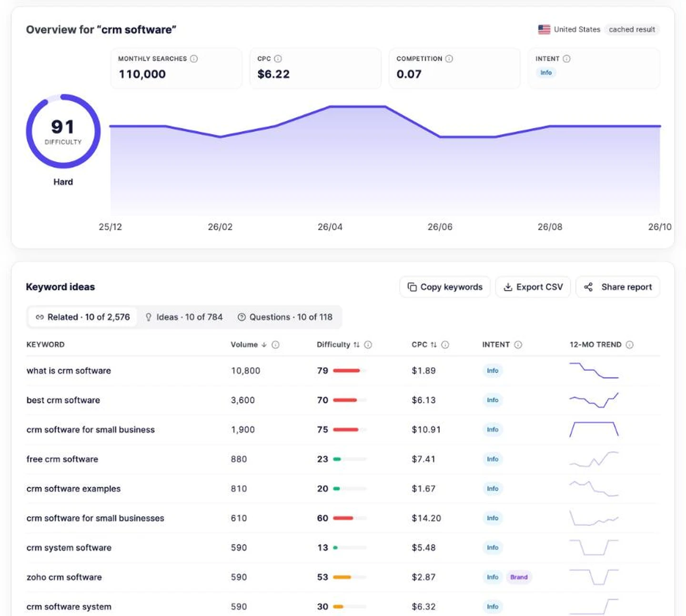Screen dimensions: 686x616
Task: Click the United States flag icon
Action: pos(544,30)
